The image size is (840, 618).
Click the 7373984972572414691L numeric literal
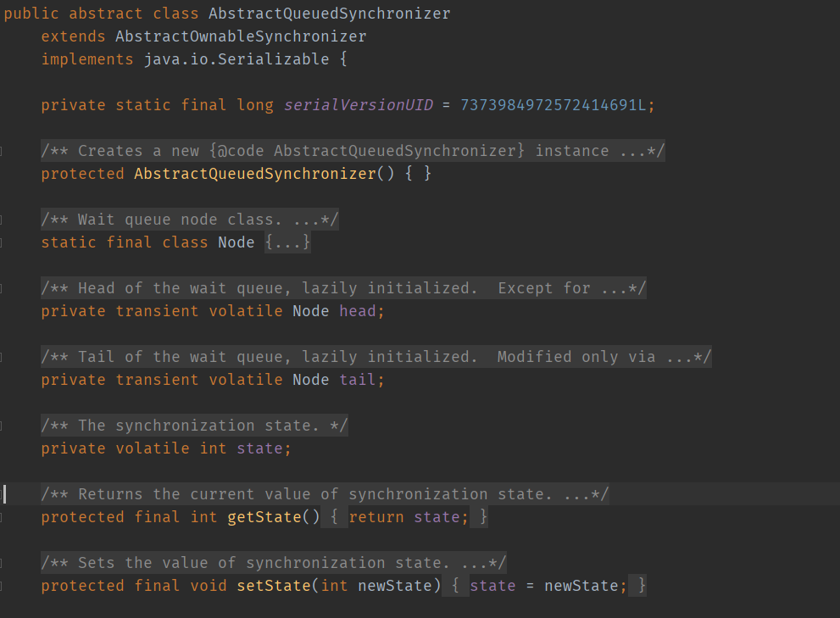pyautogui.click(x=554, y=105)
